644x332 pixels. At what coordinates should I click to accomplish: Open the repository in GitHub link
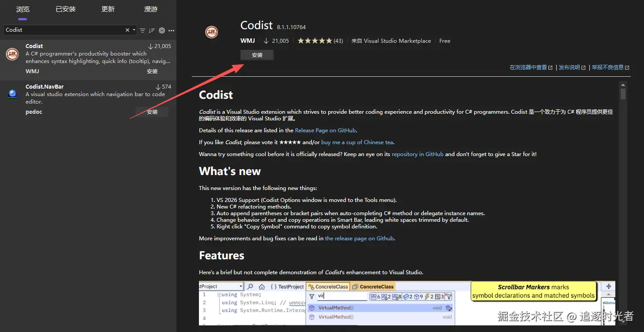point(418,154)
